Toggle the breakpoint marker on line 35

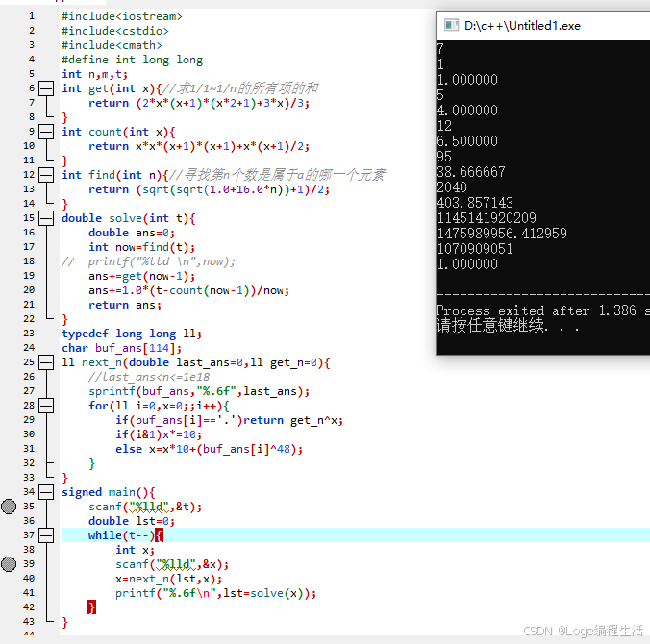coord(9,507)
